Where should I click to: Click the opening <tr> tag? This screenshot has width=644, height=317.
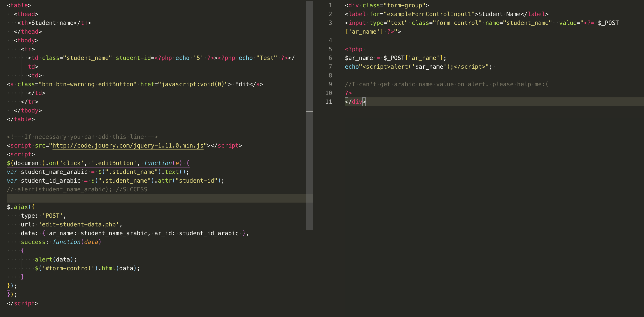point(28,49)
